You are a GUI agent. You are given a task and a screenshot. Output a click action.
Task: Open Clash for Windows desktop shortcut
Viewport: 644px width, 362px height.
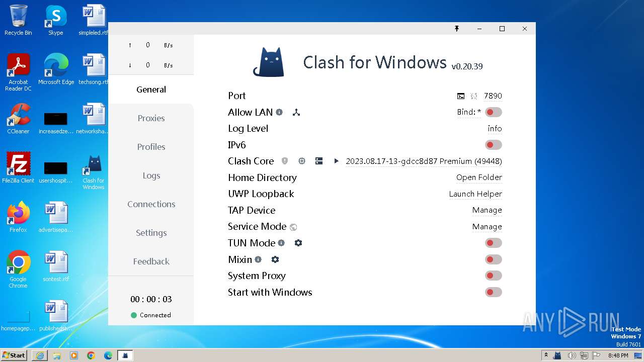[94, 172]
